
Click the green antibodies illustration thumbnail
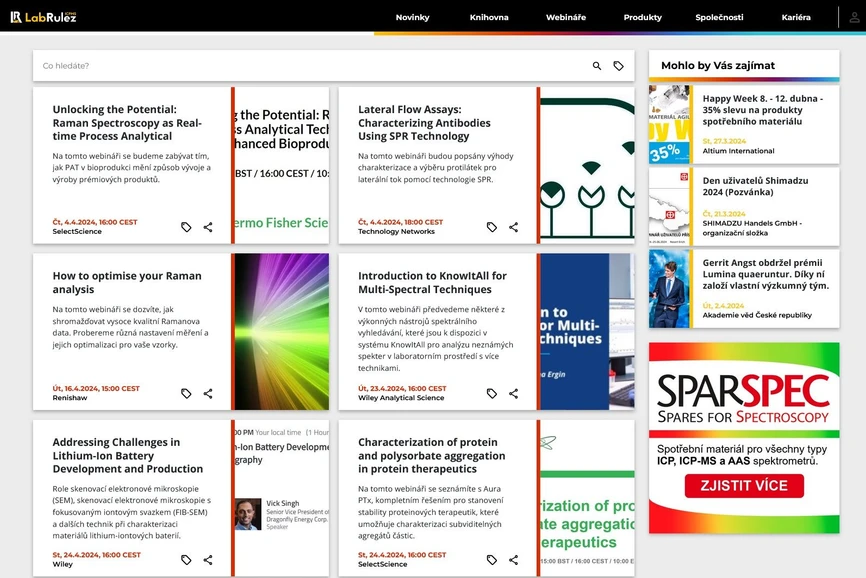tap(587, 165)
